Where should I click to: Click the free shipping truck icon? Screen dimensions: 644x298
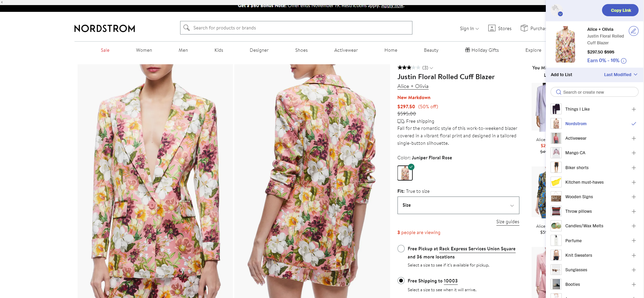click(401, 121)
